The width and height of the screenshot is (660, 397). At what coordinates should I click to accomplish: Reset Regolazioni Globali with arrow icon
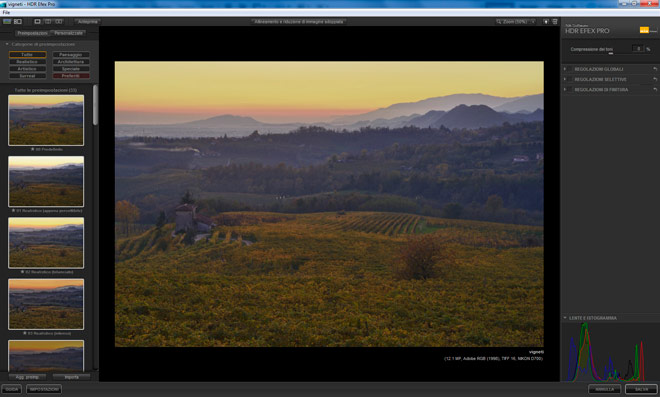click(655, 69)
